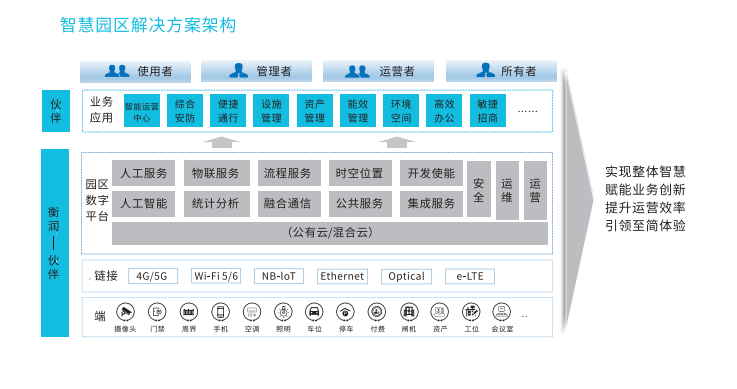Viewport: 737px width, 389px height.
Task: Open the 使用者 users header tab
Action: point(135,71)
